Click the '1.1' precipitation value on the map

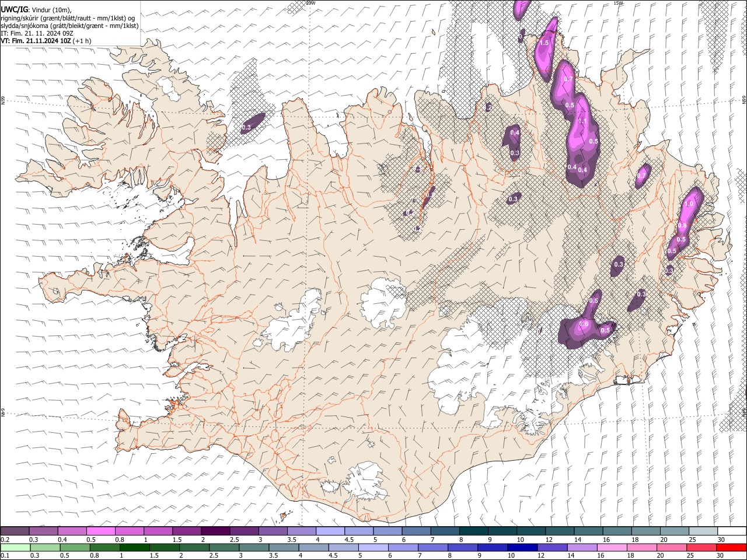[x=582, y=121]
